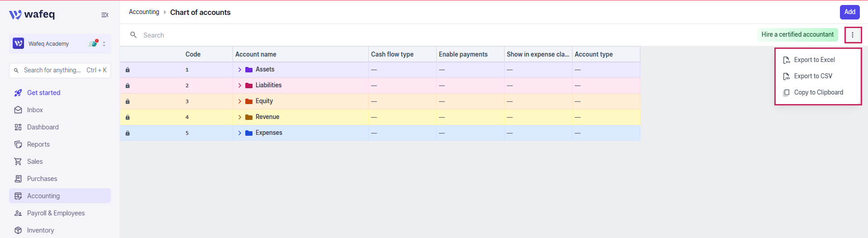The height and width of the screenshot is (238, 868).
Task: Click the Reports icon
Action: [x=18, y=144]
